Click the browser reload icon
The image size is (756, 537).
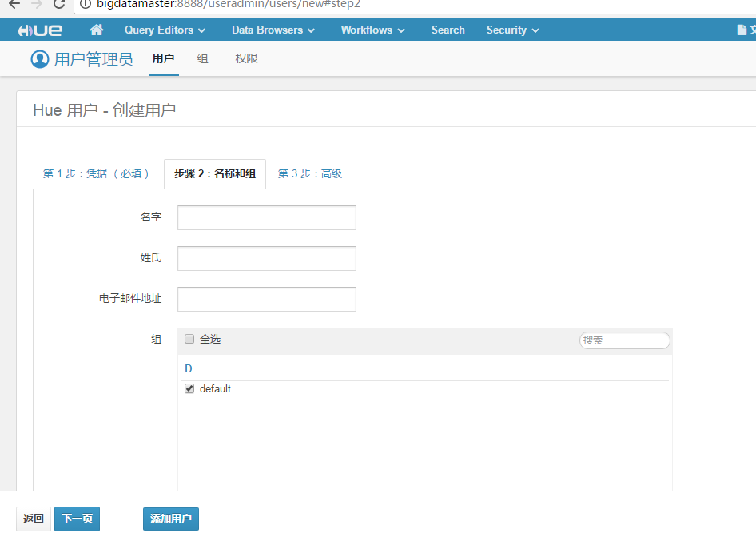59,4
